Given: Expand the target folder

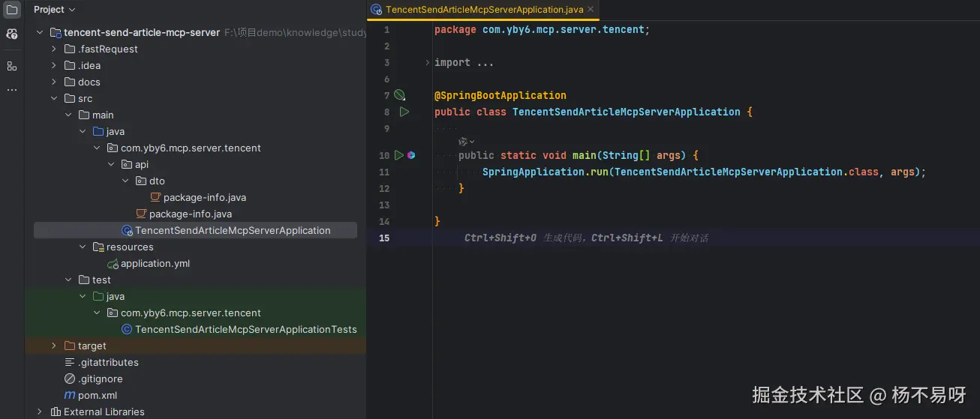Looking at the screenshot, I should [x=54, y=346].
